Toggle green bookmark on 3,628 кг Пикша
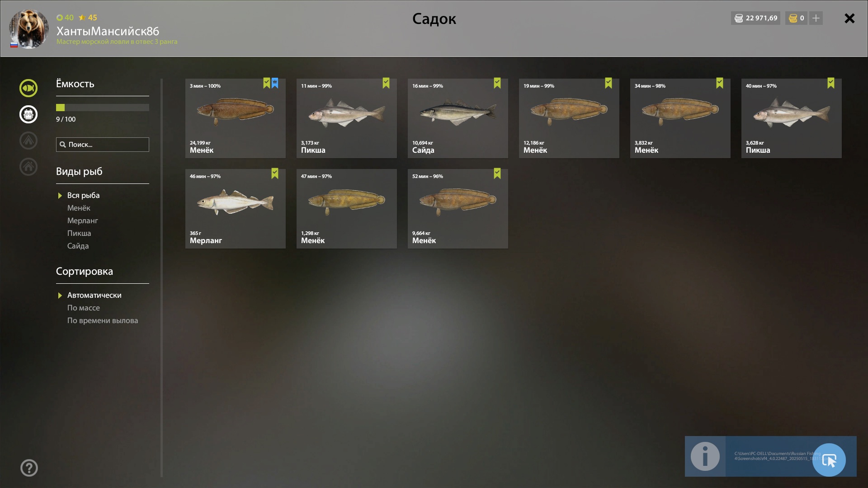Screen dimensions: 868x488 (x=831, y=83)
